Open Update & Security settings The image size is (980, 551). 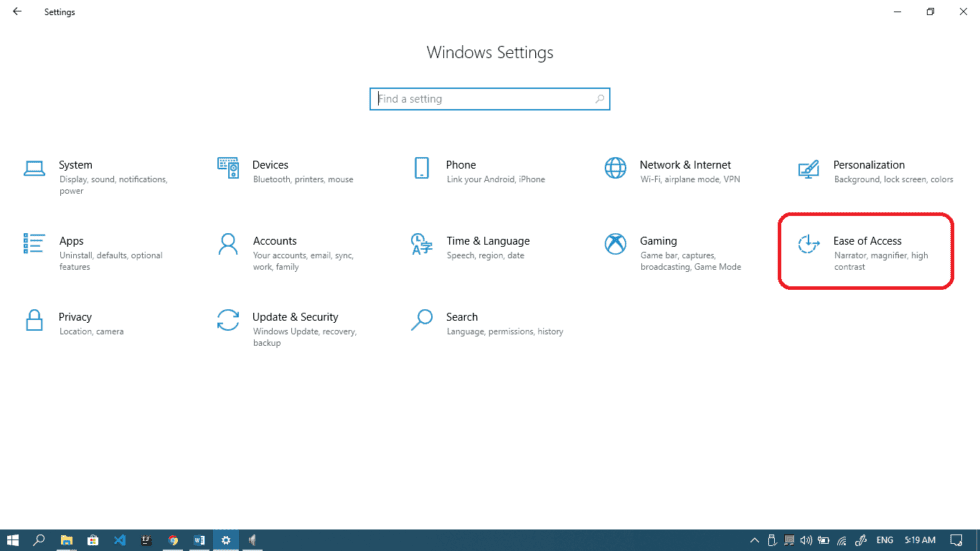click(x=288, y=329)
